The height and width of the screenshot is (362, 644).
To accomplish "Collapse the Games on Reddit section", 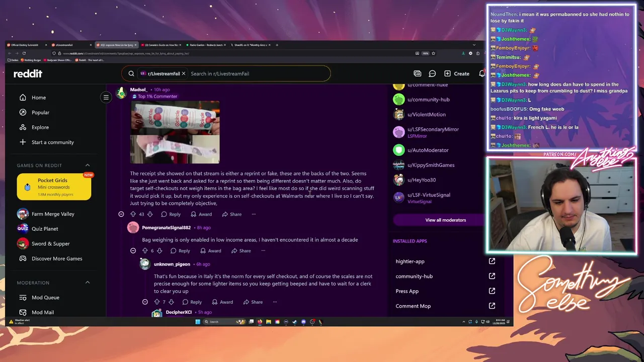I will click(88, 165).
